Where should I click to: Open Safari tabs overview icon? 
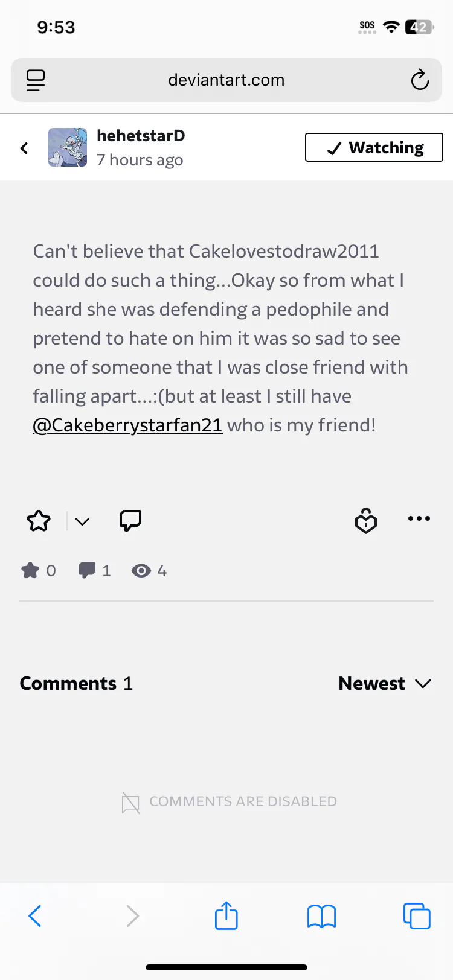pyautogui.click(x=417, y=916)
